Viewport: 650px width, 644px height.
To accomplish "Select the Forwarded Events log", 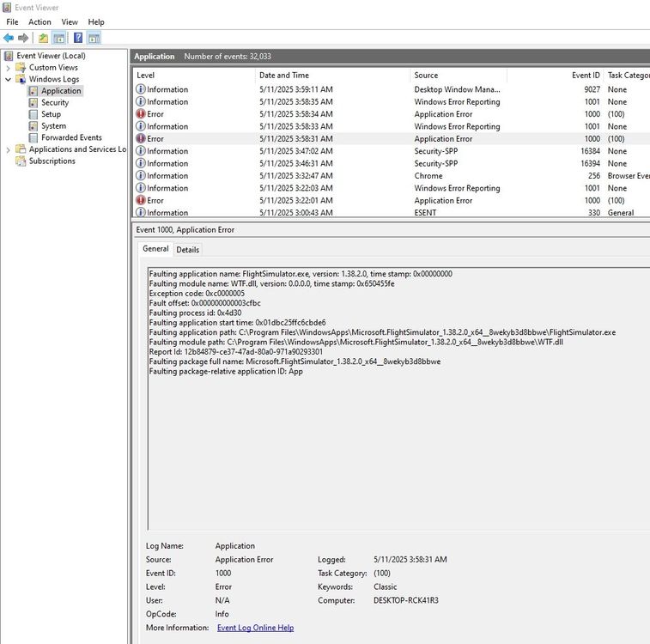I will click(71, 137).
